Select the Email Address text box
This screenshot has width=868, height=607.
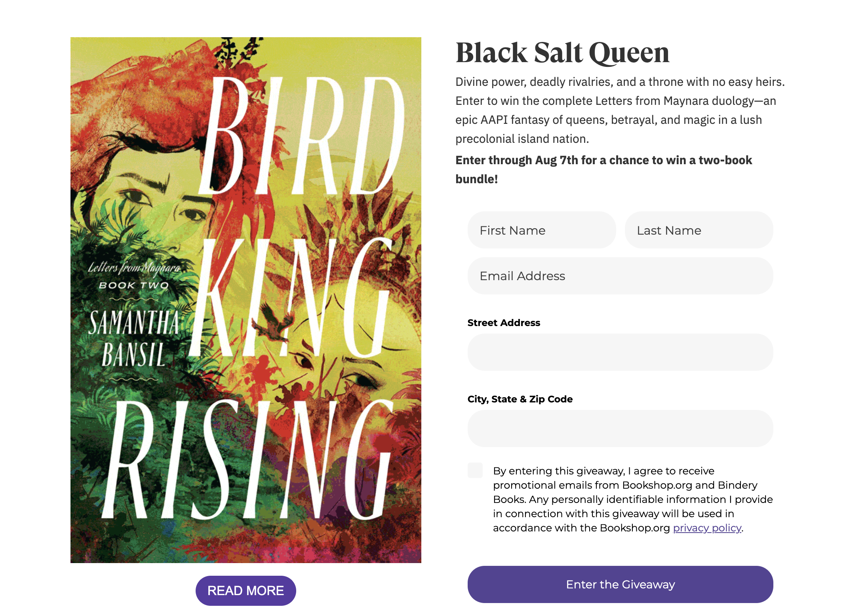[x=620, y=276]
